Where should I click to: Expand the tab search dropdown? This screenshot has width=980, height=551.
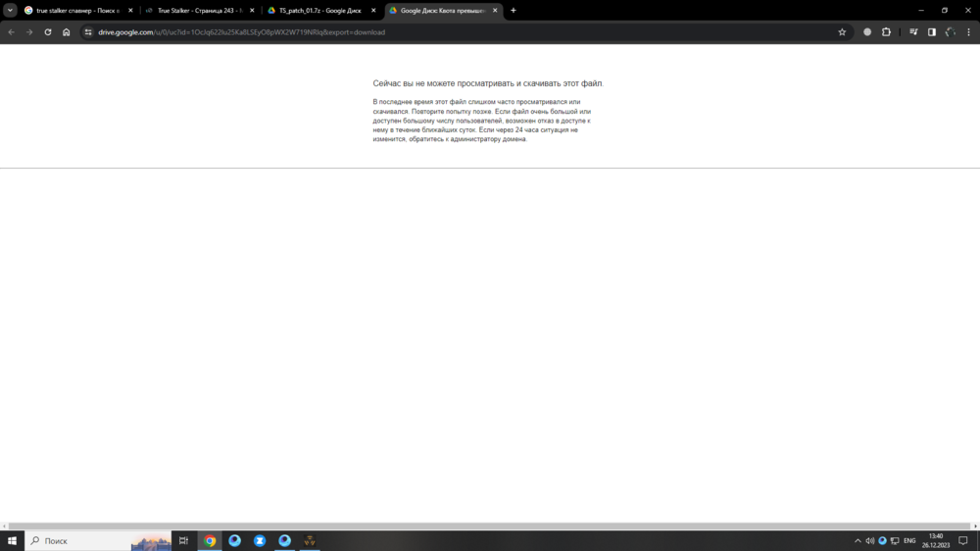tap(10, 10)
